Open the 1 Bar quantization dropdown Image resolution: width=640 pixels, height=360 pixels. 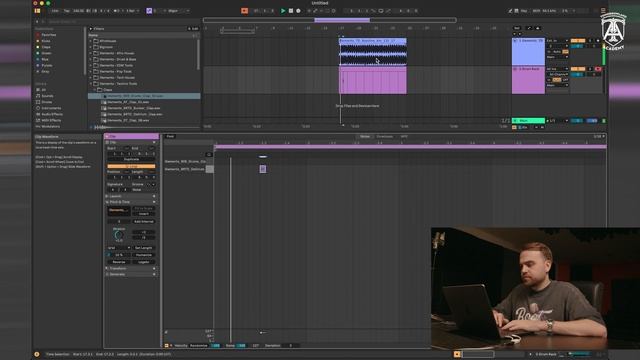tap(133, 11)
